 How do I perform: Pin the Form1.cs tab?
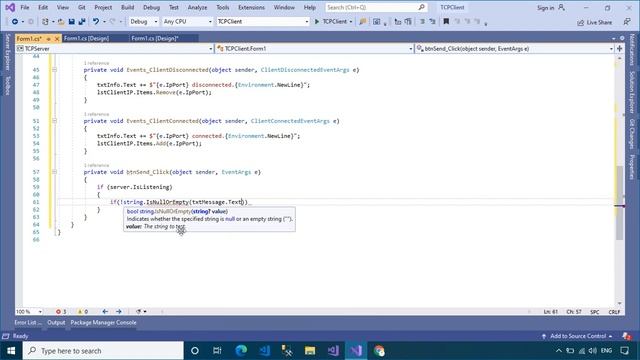coord(49,39)
